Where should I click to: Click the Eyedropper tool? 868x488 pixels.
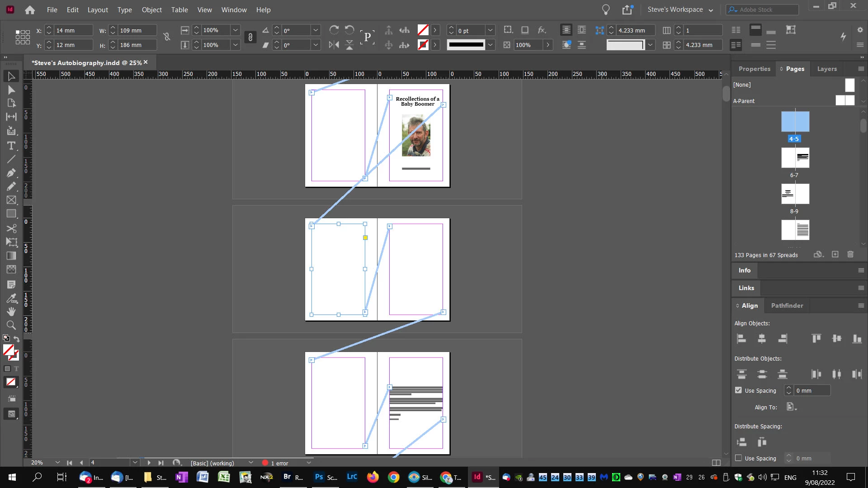(11, 298)
